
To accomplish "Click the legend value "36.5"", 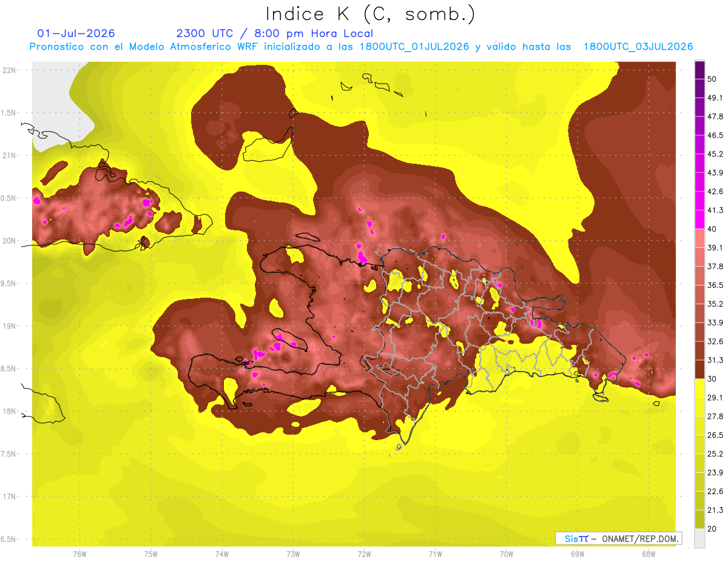I will 715,285.
